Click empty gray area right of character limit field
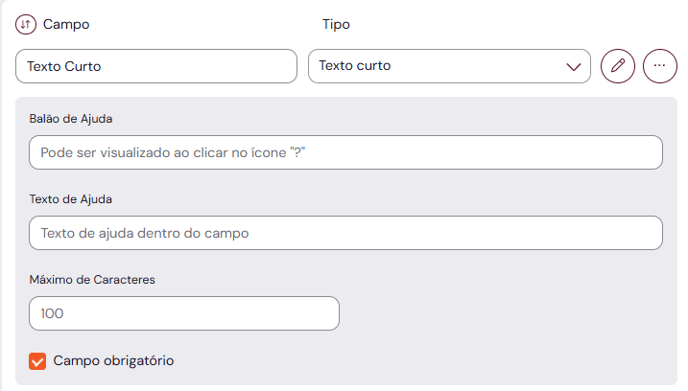Screen dimensions: 688x391 click(505, 313)
